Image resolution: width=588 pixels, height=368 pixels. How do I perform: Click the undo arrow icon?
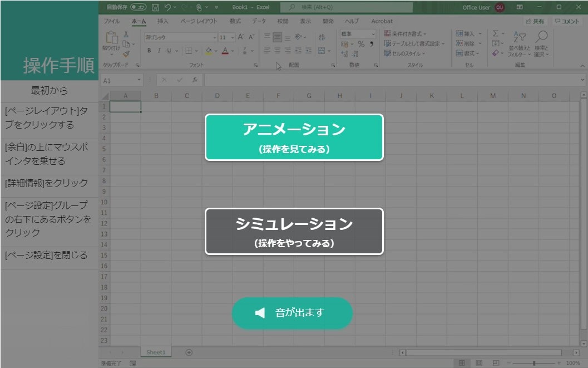pyautogui.click(x=167, y=7)
